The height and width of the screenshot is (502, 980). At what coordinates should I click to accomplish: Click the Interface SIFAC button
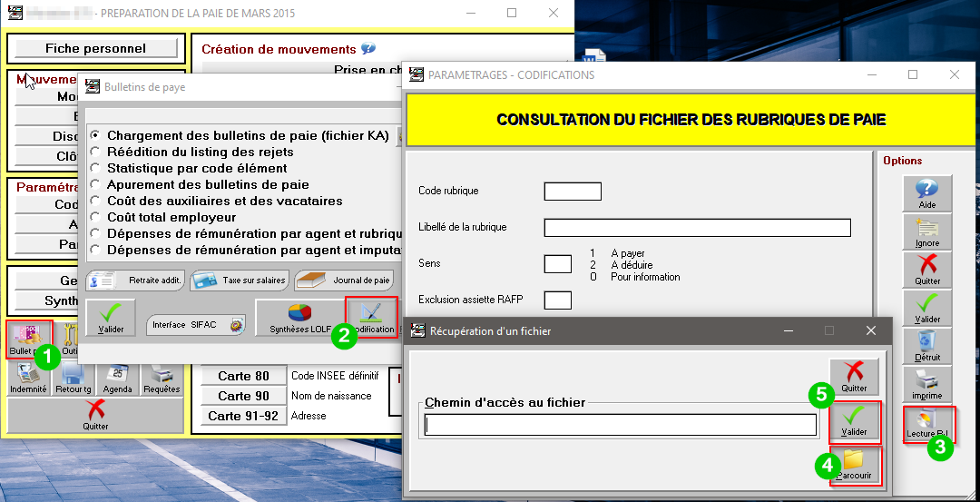[x=196, y=324]
